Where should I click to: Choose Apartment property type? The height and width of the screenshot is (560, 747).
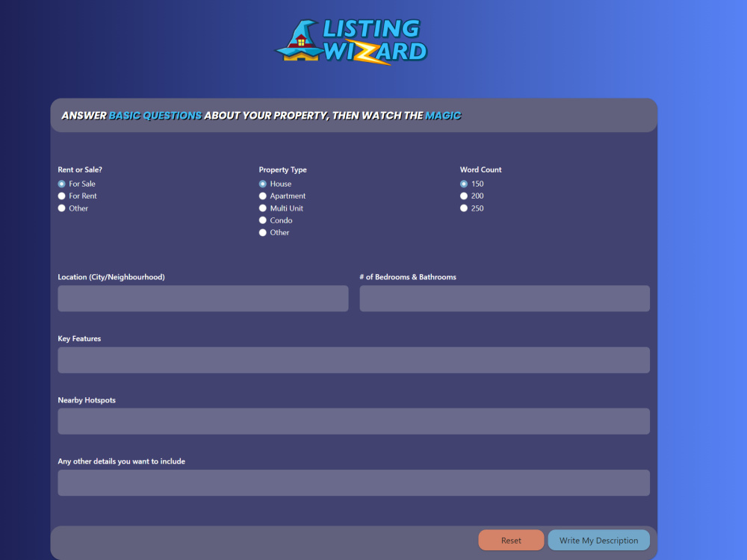[x=262, y=196]
